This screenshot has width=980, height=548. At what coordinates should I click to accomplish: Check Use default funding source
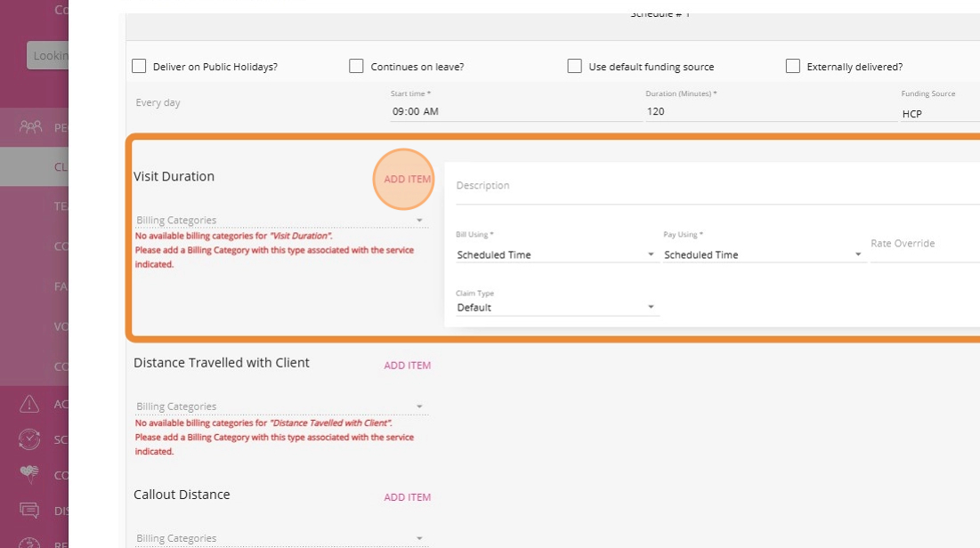point(574,67)
